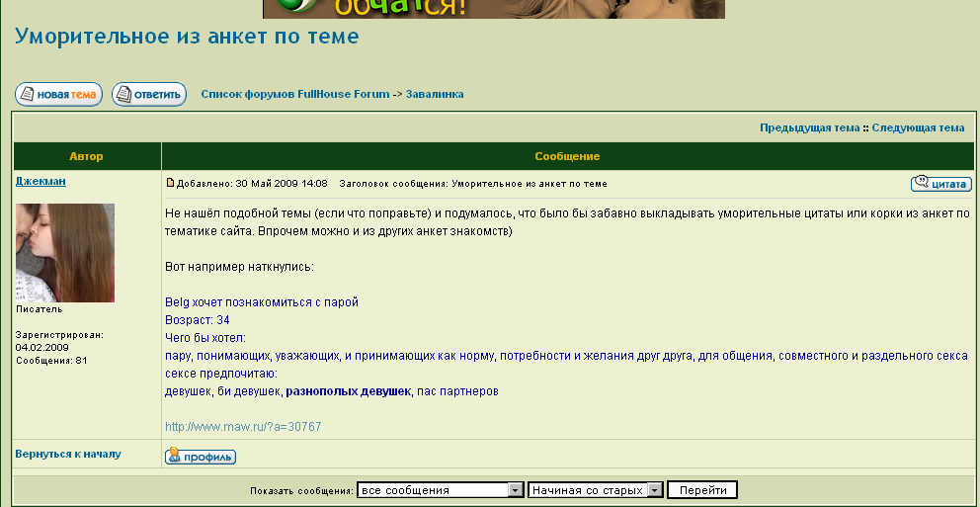The width and height of the screenshot is (980, 507).
Task: Click the author name Джекман
Action: tap(41, 182)
